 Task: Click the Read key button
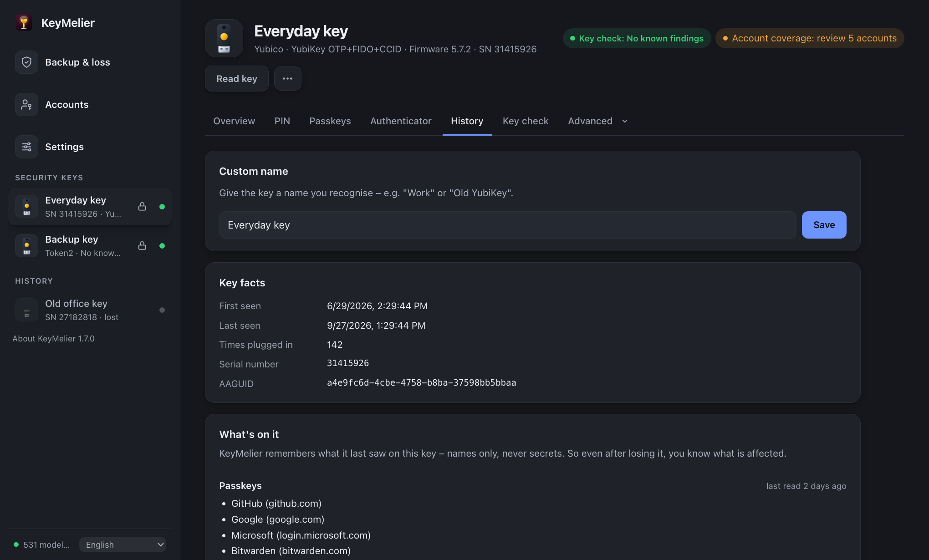[237, 78]
